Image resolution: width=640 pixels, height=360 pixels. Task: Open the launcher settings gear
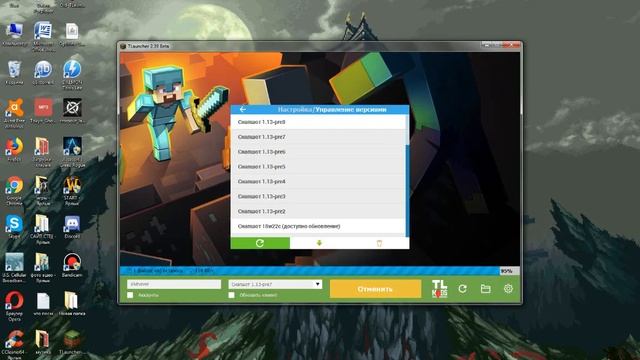tap(508, 289)
